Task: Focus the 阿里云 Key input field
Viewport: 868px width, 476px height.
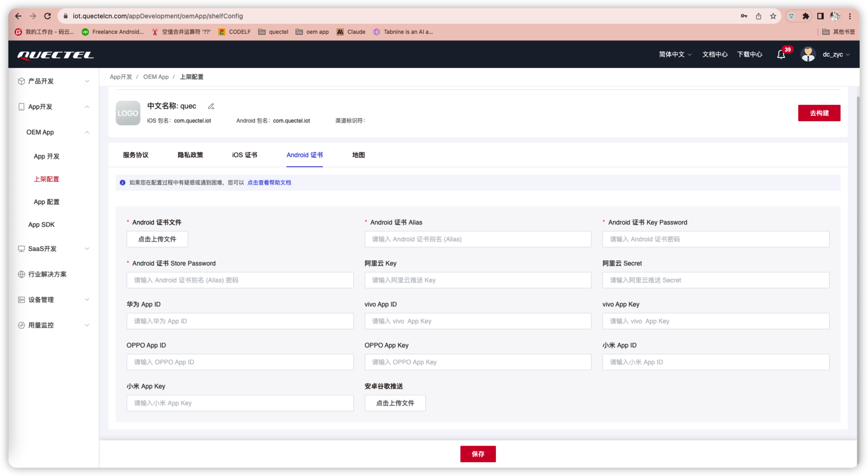Action: 478,280
